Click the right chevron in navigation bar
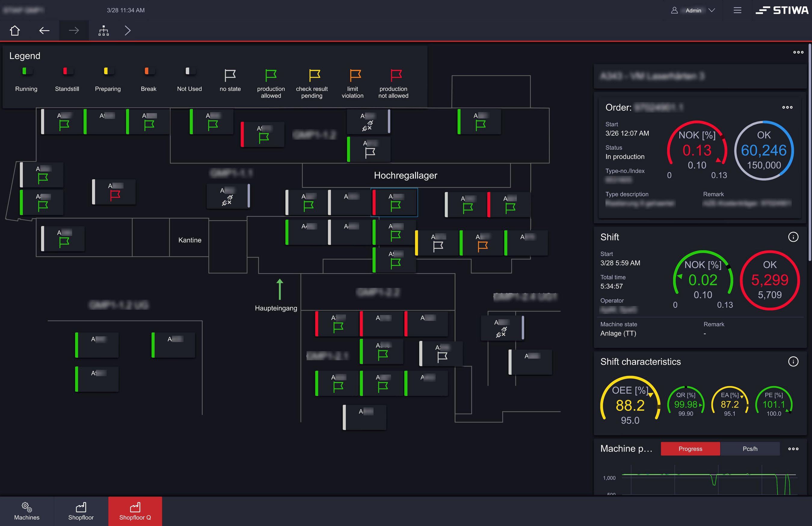 [128, 31]
